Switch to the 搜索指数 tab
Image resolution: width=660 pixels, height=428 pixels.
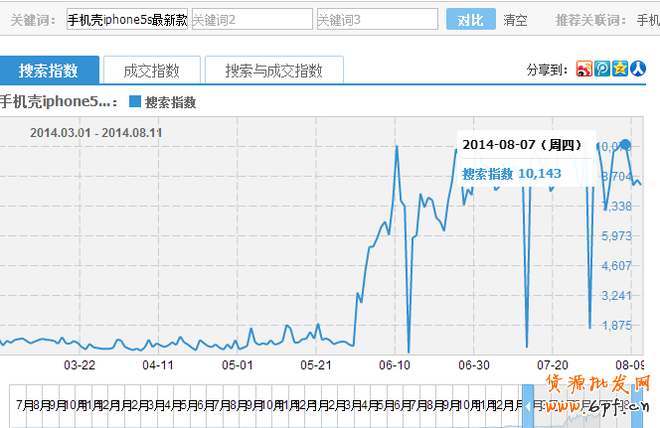point(48,70)
